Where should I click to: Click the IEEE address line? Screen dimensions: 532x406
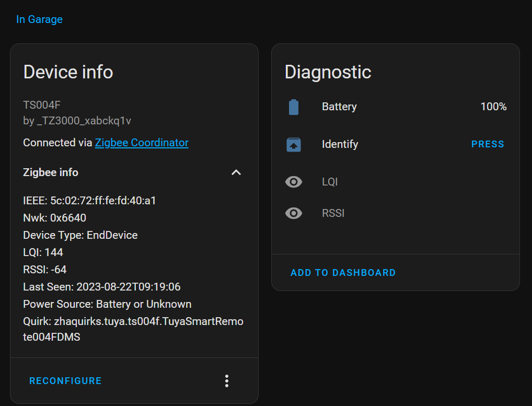point(90,201)
